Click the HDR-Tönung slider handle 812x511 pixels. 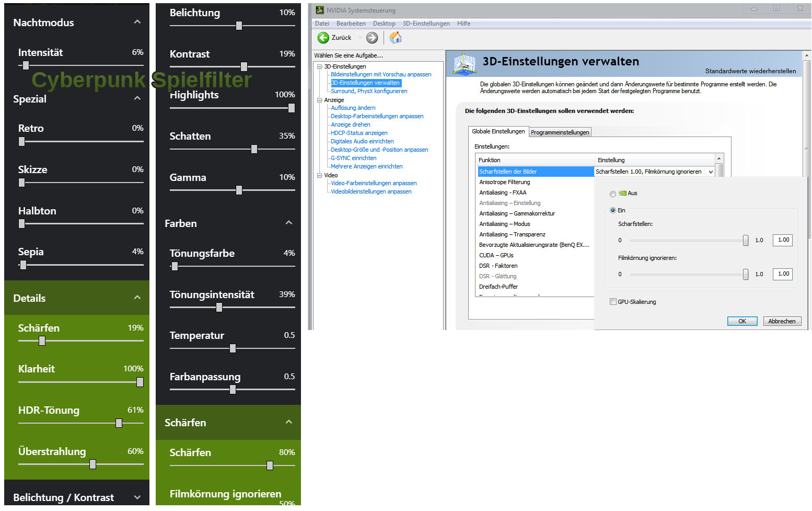119,423
